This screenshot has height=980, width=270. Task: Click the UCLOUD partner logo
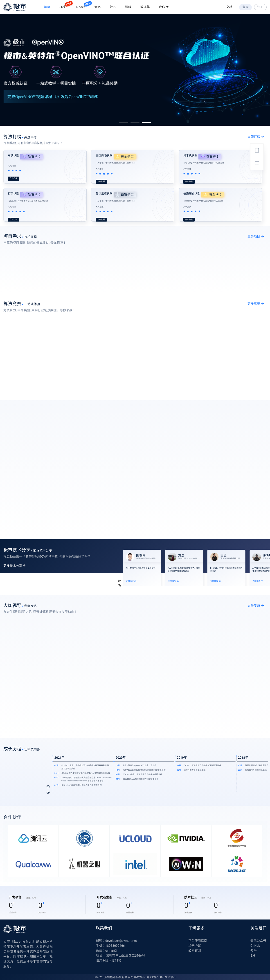[135, 839]
